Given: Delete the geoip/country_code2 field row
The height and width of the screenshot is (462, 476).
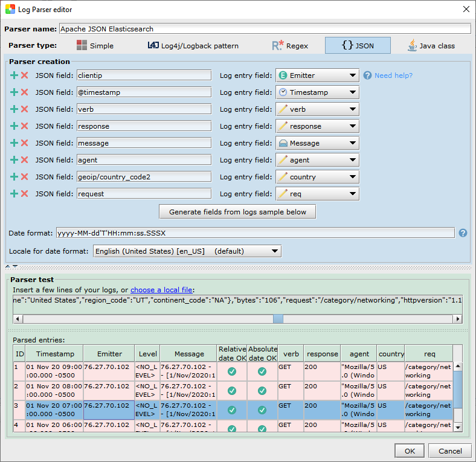Looking at the screenshot, I should (25, 177).
